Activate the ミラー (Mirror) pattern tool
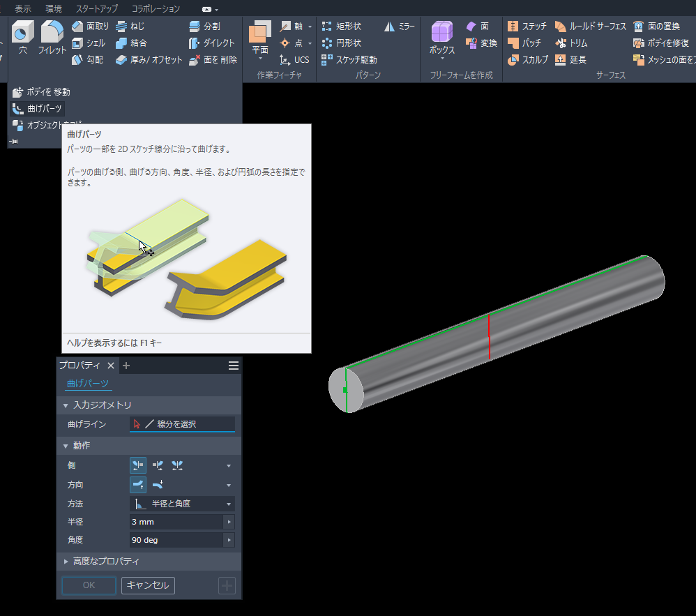696x616 pixels. pos(400,27)
